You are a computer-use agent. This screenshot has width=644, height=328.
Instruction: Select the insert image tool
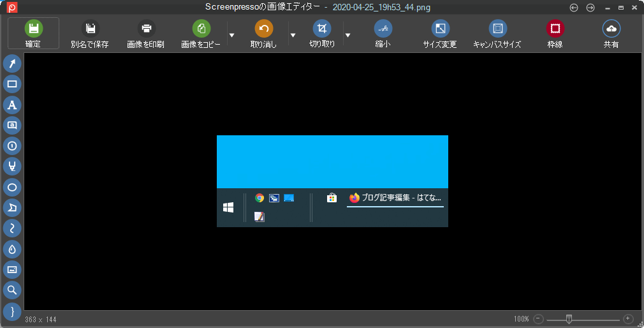(x=12, y=270)
